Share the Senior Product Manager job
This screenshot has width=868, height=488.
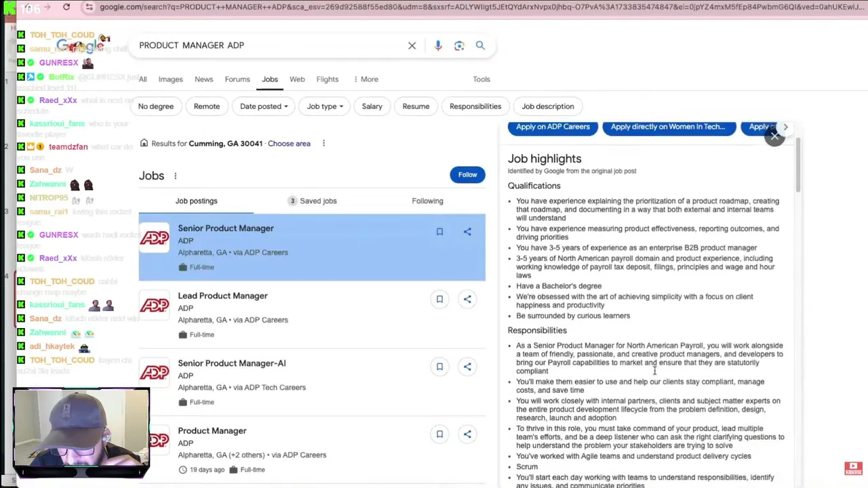click(x=467, y=232)
